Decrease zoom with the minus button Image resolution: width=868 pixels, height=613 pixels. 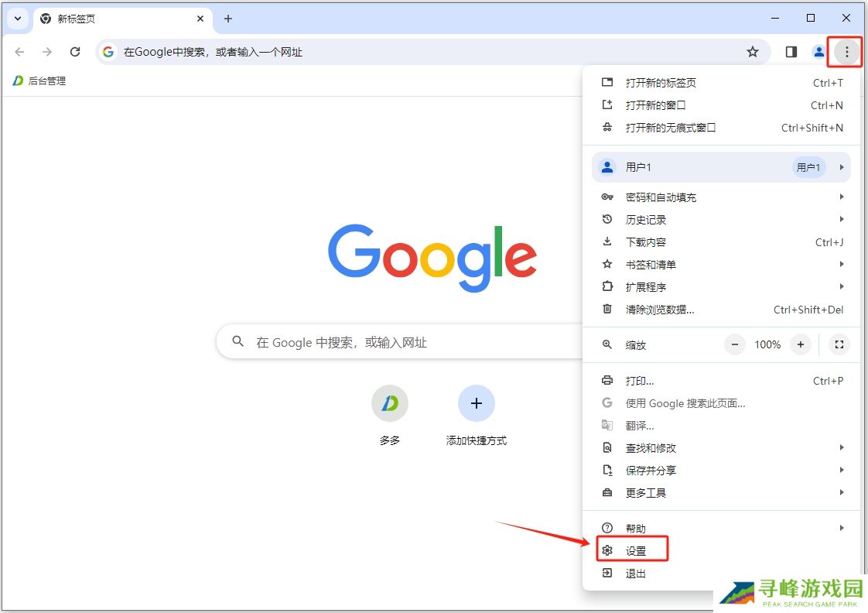(x=735, y=344)
